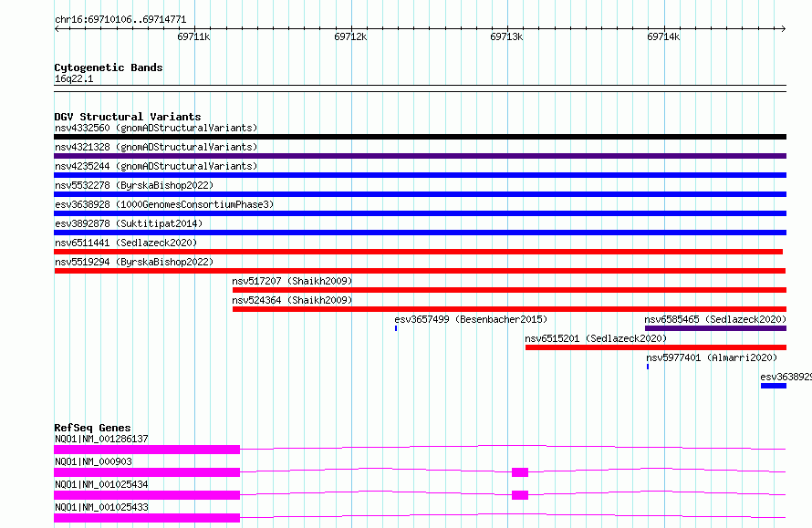Click the nsv4235244 blue variant bar
Image resolution: width=812 pixels, height=528 pixels.
[420, 175]
